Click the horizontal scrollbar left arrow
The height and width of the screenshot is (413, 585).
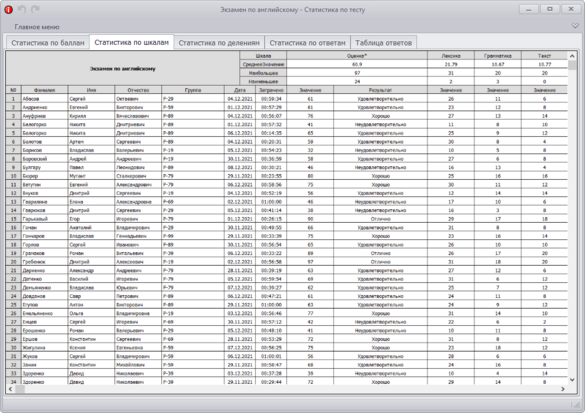(x=10, y=389)
